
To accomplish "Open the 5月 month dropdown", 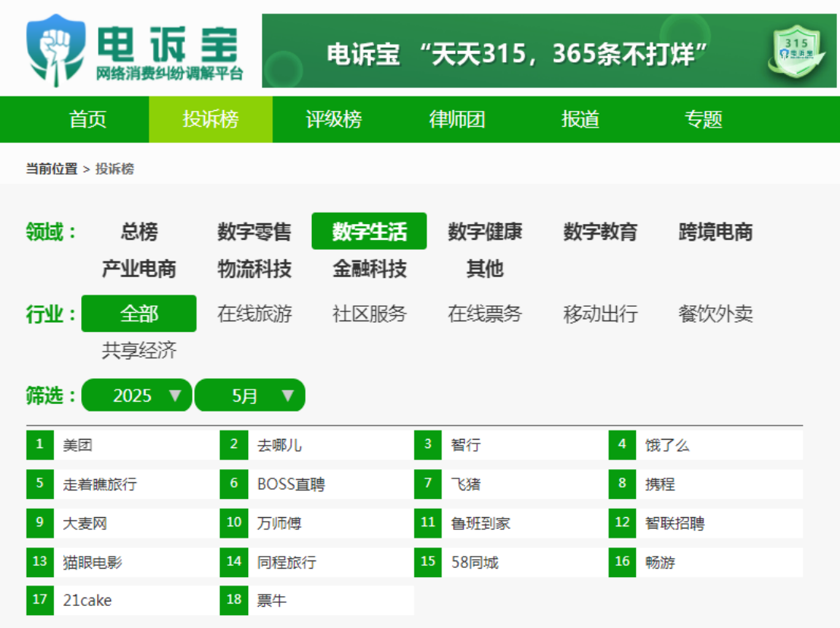I will [x=250, y=395].
